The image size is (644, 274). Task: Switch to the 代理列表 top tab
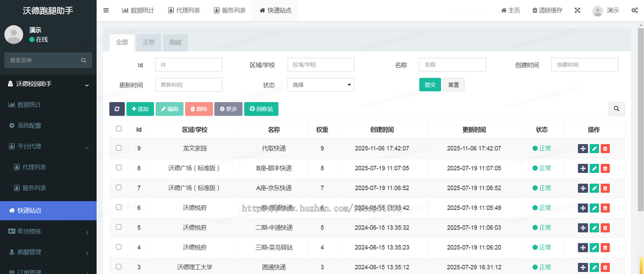[x=184, y=10]
